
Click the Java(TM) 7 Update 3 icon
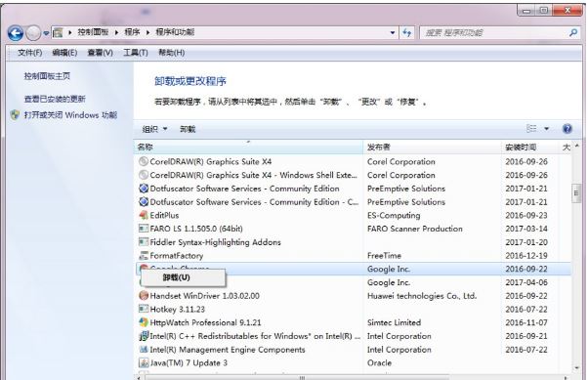click(144, 363)
